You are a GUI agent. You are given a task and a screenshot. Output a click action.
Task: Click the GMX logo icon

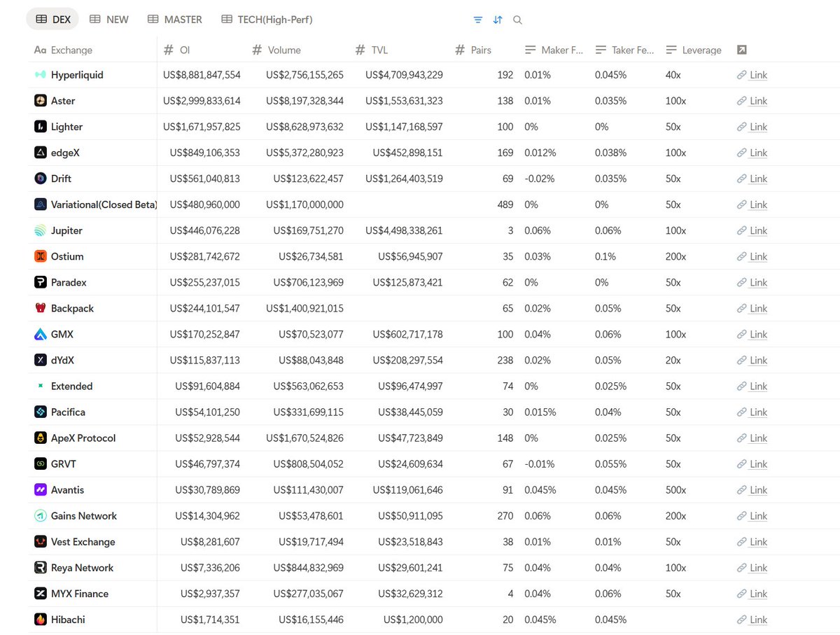41,334
